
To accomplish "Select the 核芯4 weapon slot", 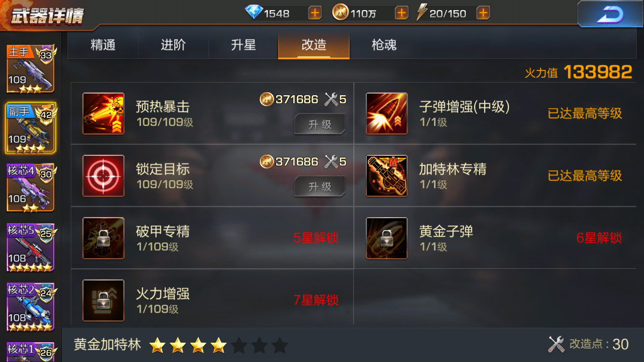I will (30, 187).
